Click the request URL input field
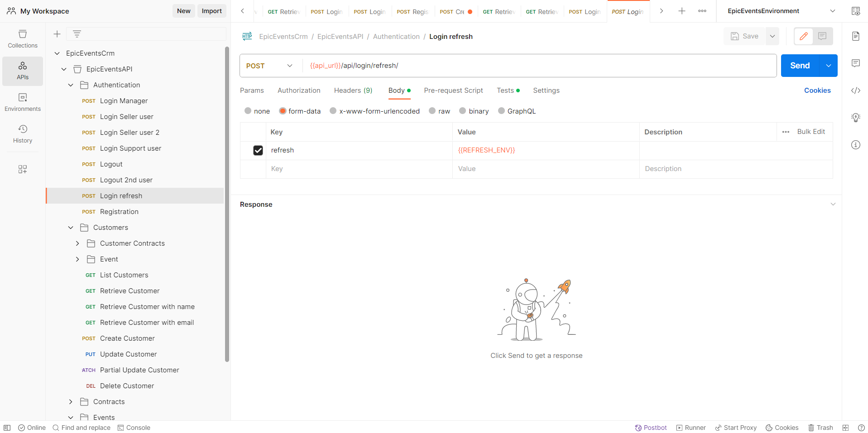Image resolution: width=868 pixels, height=433 pixels. (x=539, y=66)
